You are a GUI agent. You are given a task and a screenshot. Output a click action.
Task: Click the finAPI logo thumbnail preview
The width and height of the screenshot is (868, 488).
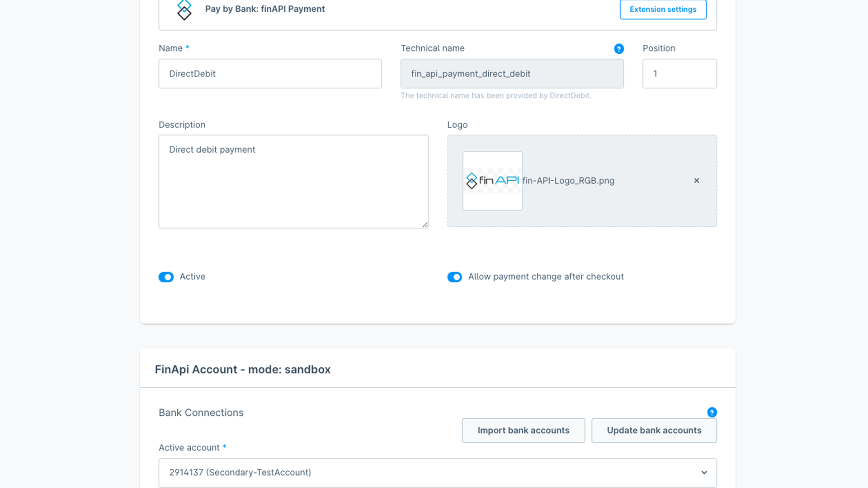(x=492, y=181)
